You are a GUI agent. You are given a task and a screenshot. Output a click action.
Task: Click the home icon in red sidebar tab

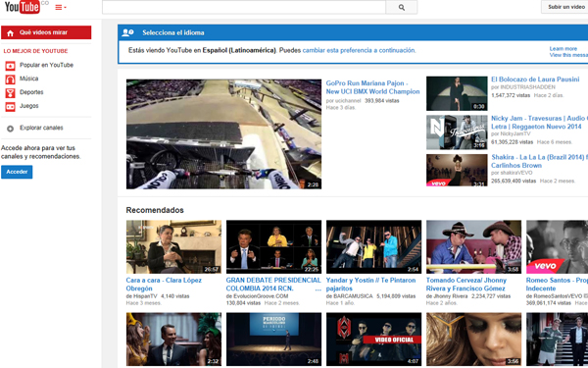pos(10,33)
